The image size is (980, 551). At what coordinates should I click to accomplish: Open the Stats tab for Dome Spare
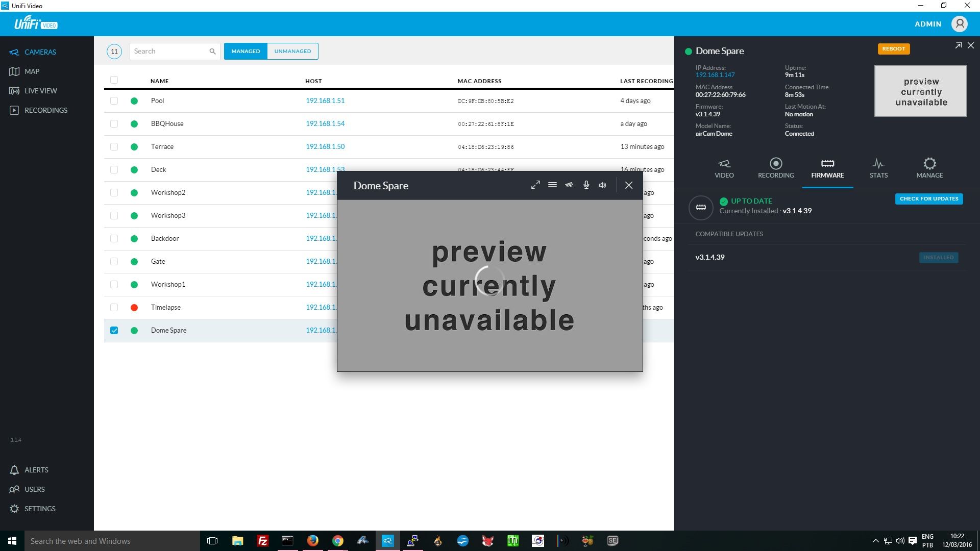(x=878, y=168)
